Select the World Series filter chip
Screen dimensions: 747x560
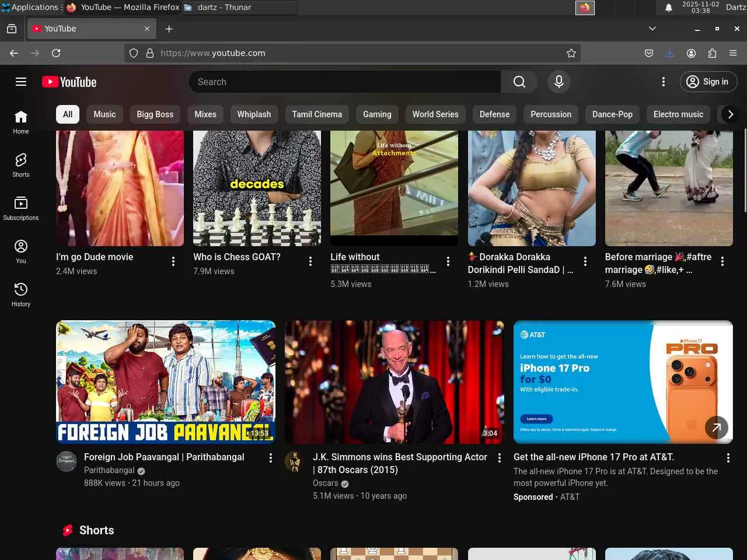435,114
